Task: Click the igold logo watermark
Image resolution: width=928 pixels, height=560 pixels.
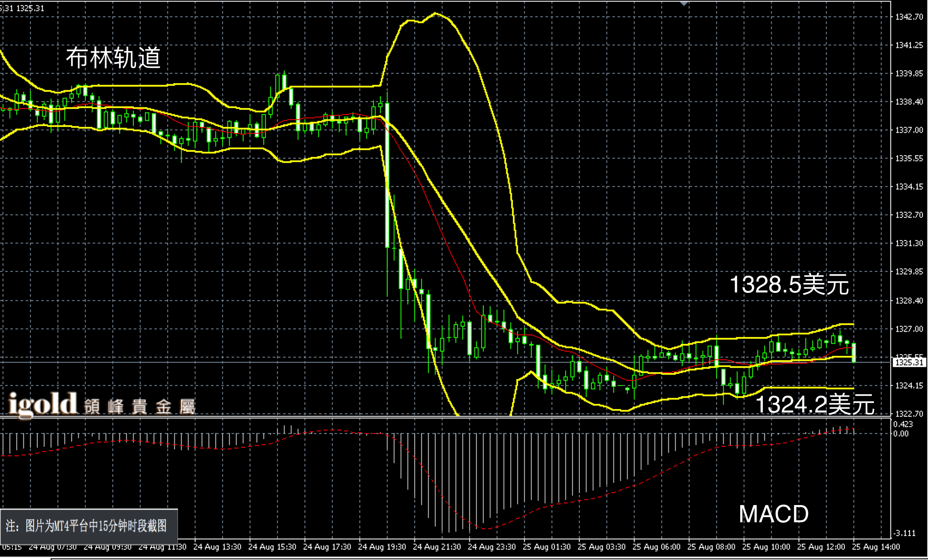Action: point(42,404)
